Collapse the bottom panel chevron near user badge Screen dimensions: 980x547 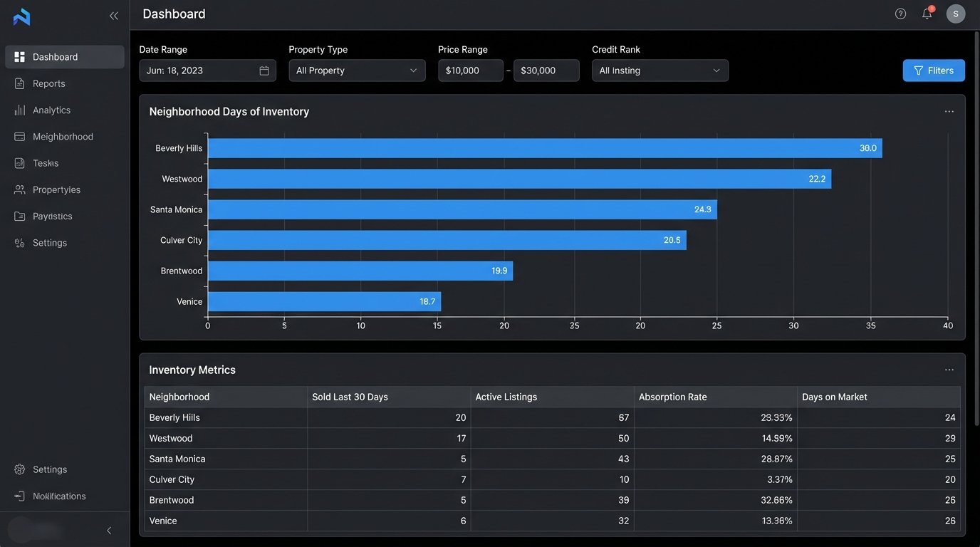pyautogui.click(x=108, y=530)
